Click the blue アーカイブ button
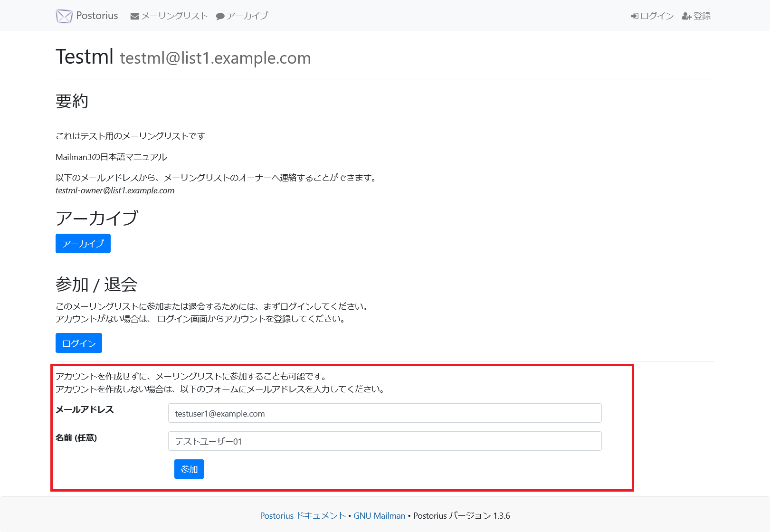 83,244
